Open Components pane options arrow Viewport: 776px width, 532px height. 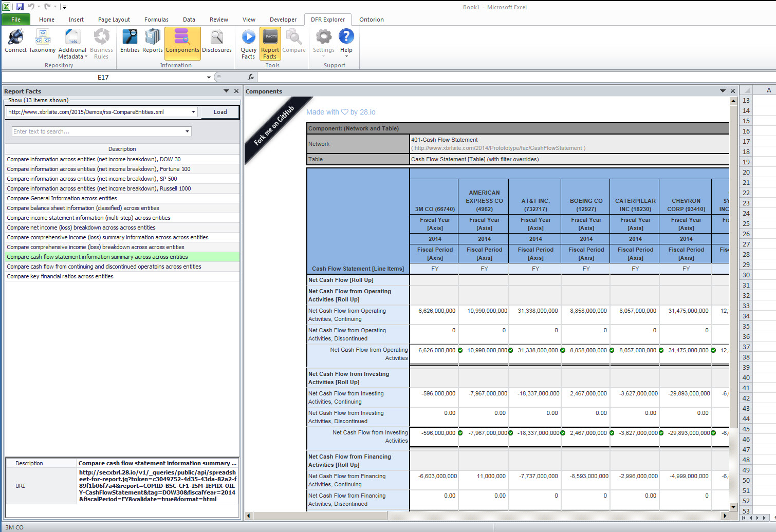723,91
